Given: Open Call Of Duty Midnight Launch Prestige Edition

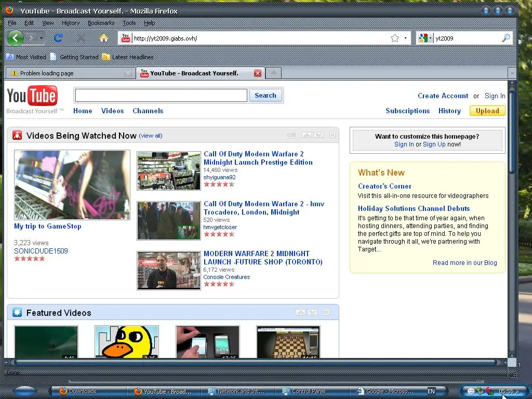Looking at the screenshot, I should (258, 158).
